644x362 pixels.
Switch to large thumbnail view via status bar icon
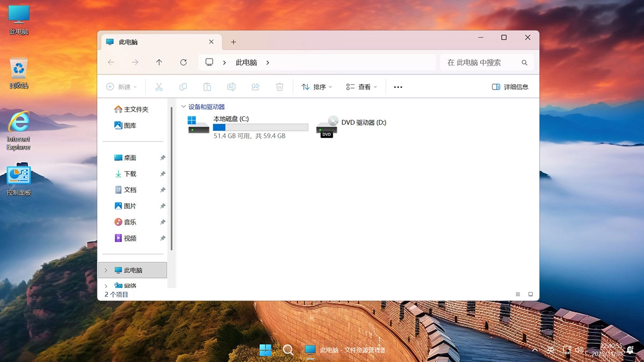click(531, 294)
